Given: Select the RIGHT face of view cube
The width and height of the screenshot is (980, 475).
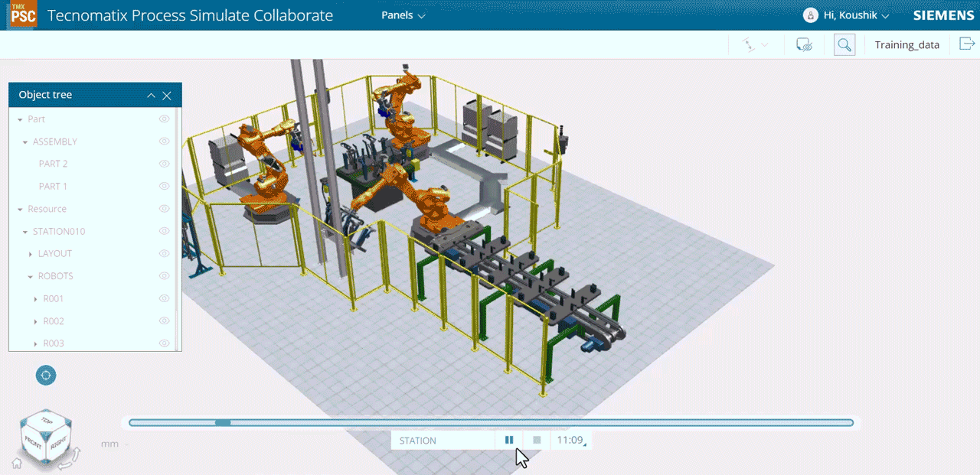Looking at the screenshot, I should click(59, 443).
